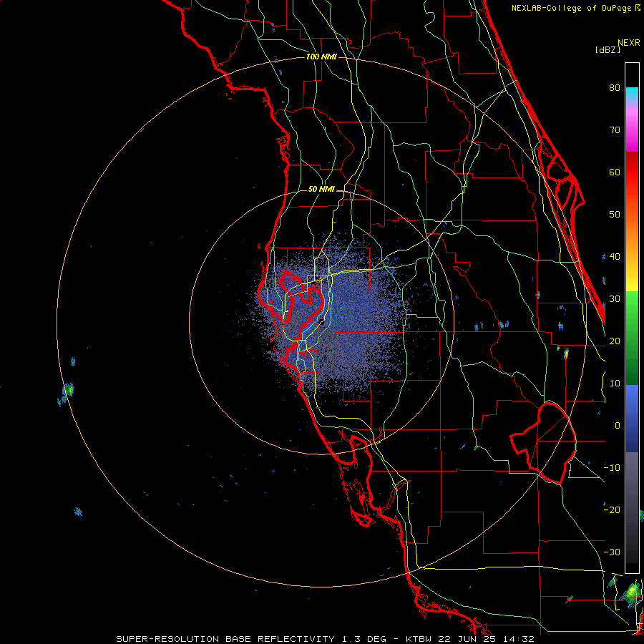Click the 30 value on the dBZ scale
Screen dimensions: 644x644
pyautogui.click(x=615, y=298)
